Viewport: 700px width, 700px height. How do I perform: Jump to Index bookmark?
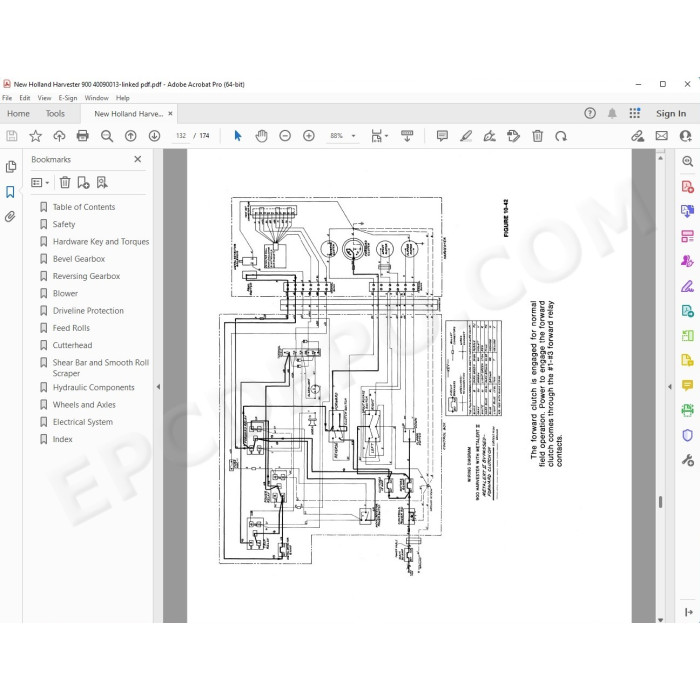(62, 439)
